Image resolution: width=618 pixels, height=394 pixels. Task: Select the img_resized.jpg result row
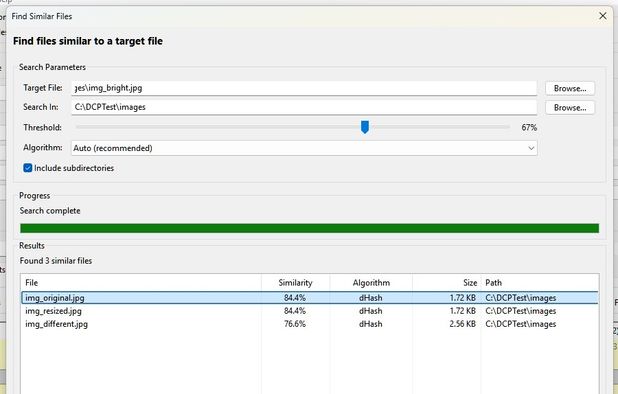click(x=309, y=311)
